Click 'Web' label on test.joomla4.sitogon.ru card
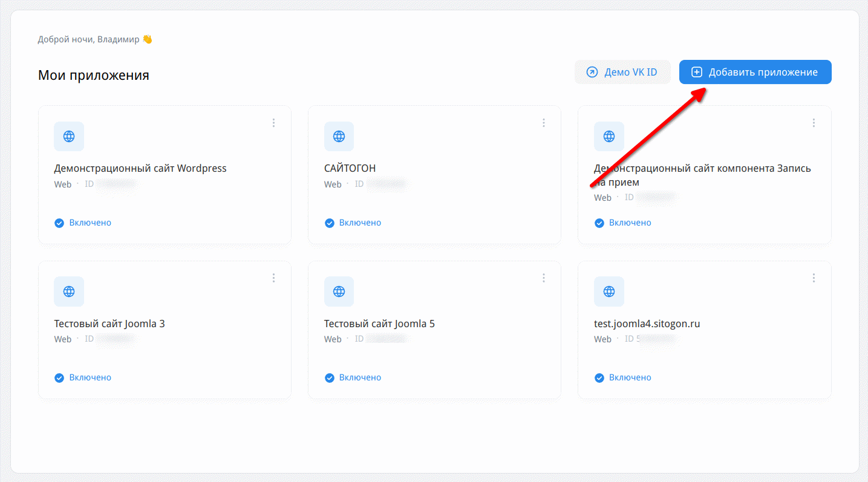Image resolution: width=868 pixels, height=482 pixels. (603, 339)
